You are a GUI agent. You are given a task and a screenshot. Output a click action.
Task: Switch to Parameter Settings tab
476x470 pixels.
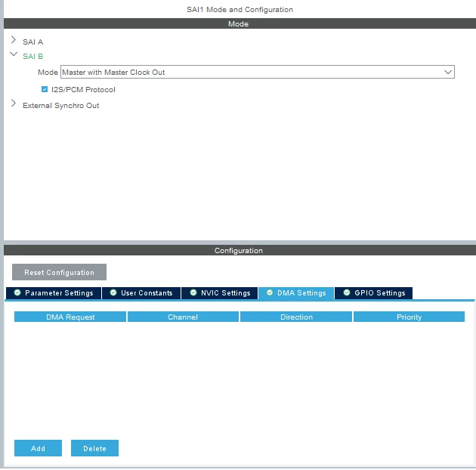tap(54, 293)
